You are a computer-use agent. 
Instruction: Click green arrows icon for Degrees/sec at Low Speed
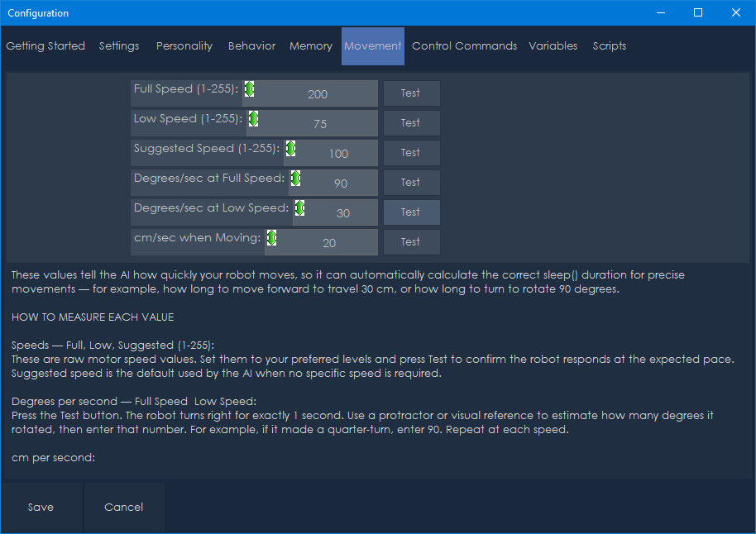click(299, 208)
